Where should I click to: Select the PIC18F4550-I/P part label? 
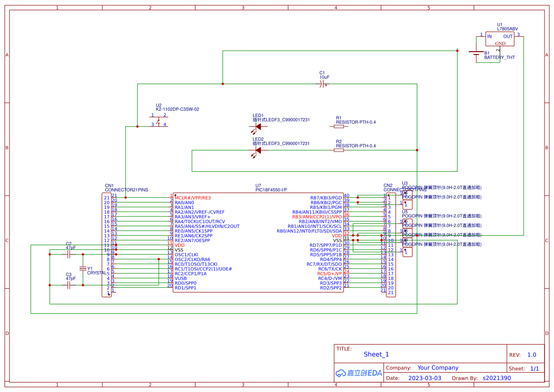click(271, 190)
